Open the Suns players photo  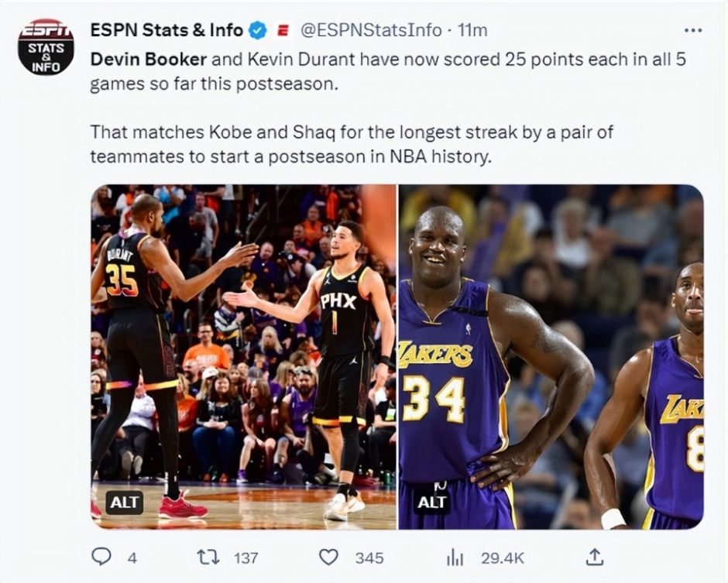243,356
